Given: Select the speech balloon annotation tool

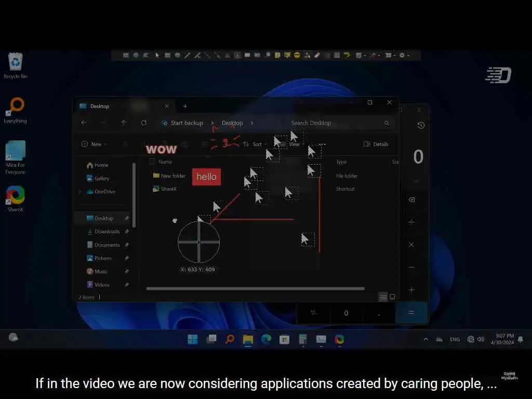Looking at the screenshot, I should (247, 55).
